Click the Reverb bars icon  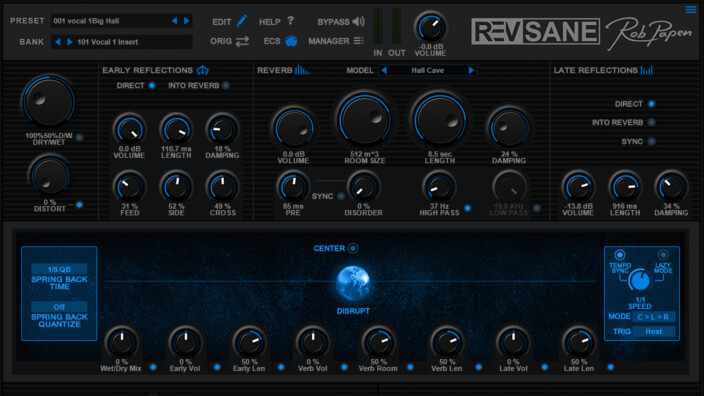pos(302,70)
